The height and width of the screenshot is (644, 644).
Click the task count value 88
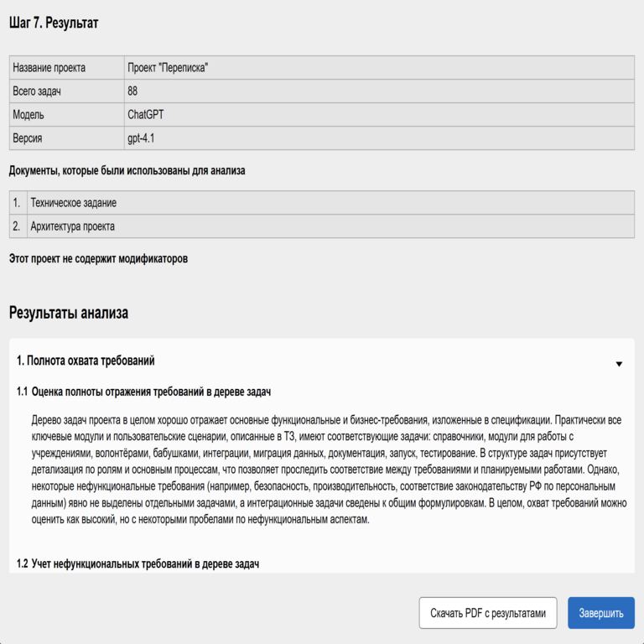coord(132,91)
